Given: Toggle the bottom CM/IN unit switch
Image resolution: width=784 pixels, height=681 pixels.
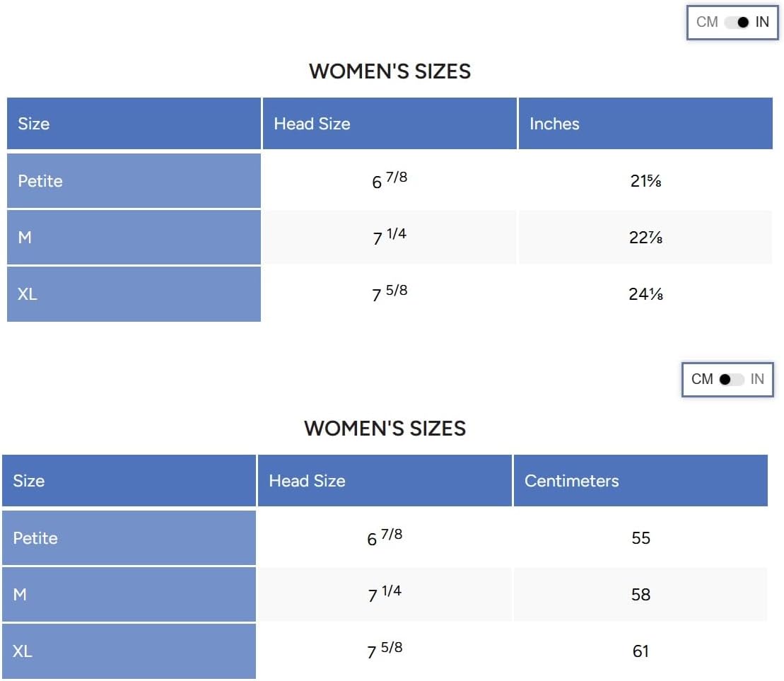Looking at the screenshot, I should (732, 380).
